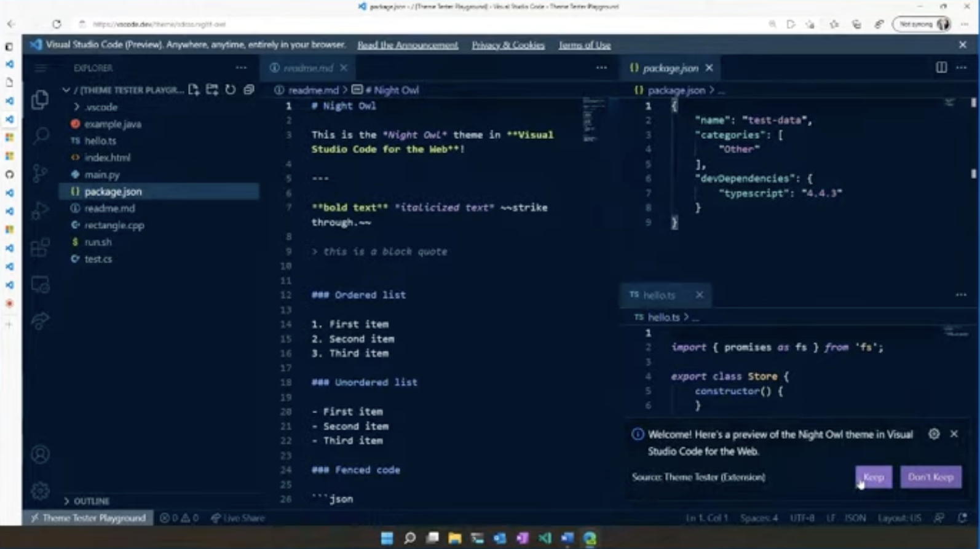Open Live Share view in activity bar

click(x=40, y=321)
